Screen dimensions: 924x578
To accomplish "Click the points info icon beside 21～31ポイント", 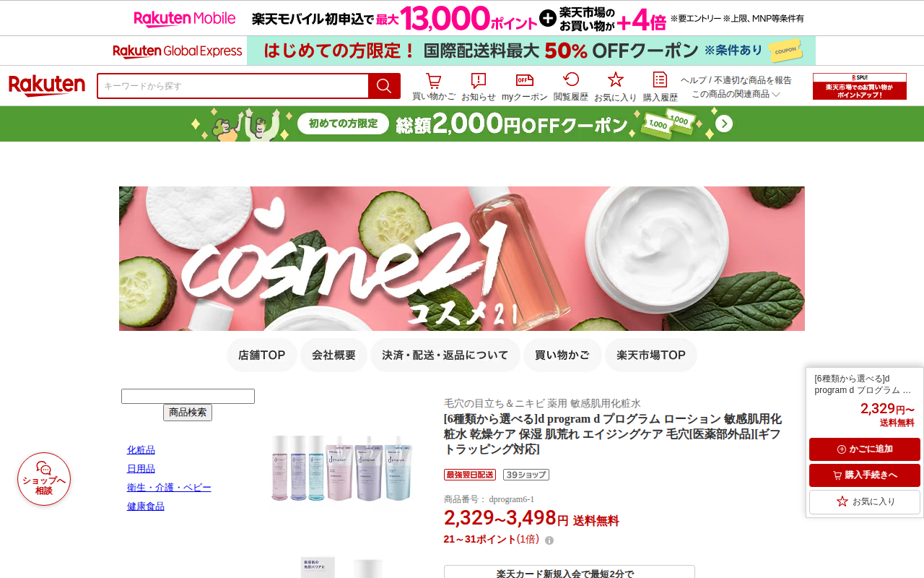I will (549, 540).
